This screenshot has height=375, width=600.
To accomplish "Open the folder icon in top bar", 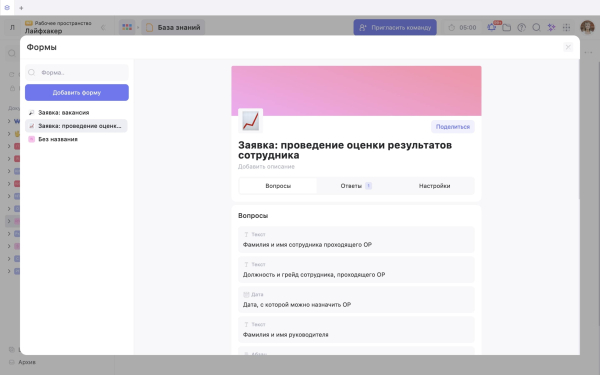I will 507,28.
